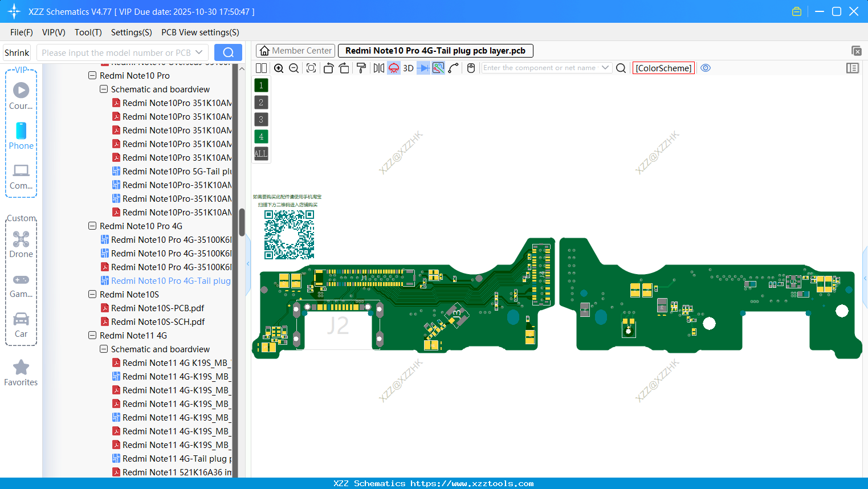This screenshot has width=868, height=489.
Task: Rotate the PCB view clockwise
Action: coord(344,68)
